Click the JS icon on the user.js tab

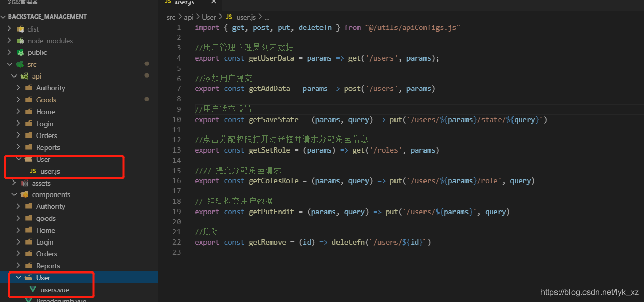(x=168, y=2)
